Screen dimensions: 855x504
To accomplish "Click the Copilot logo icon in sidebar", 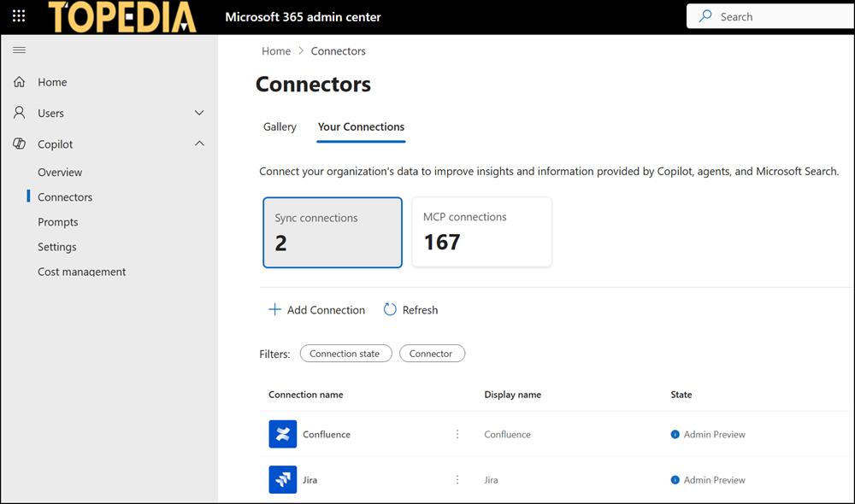I will tap(19, 144).
